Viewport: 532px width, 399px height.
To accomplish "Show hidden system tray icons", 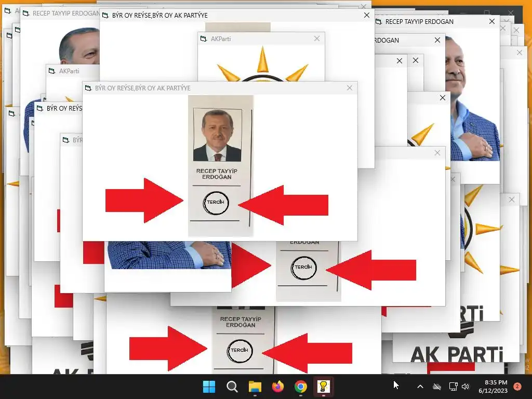I will click(420, 387).
